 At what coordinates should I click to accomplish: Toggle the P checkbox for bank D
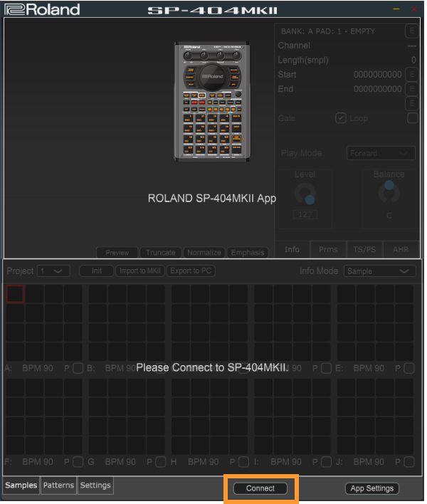coord(326,368)
